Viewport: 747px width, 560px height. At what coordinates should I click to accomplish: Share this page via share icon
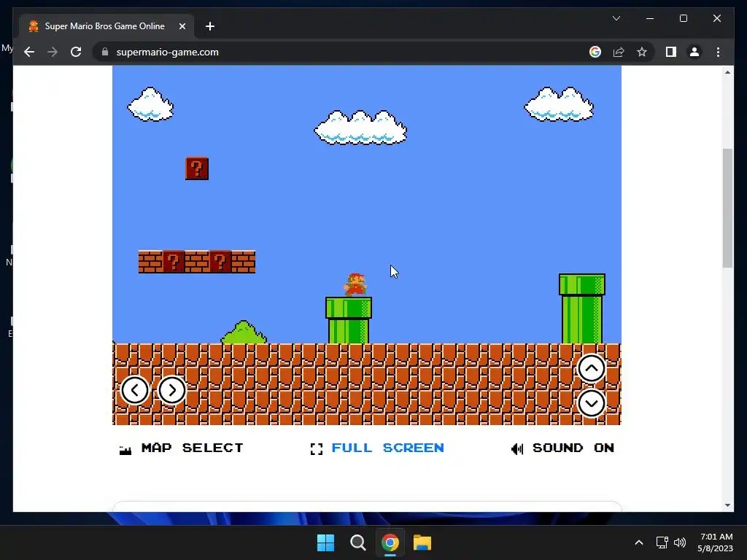click(619, 52)
